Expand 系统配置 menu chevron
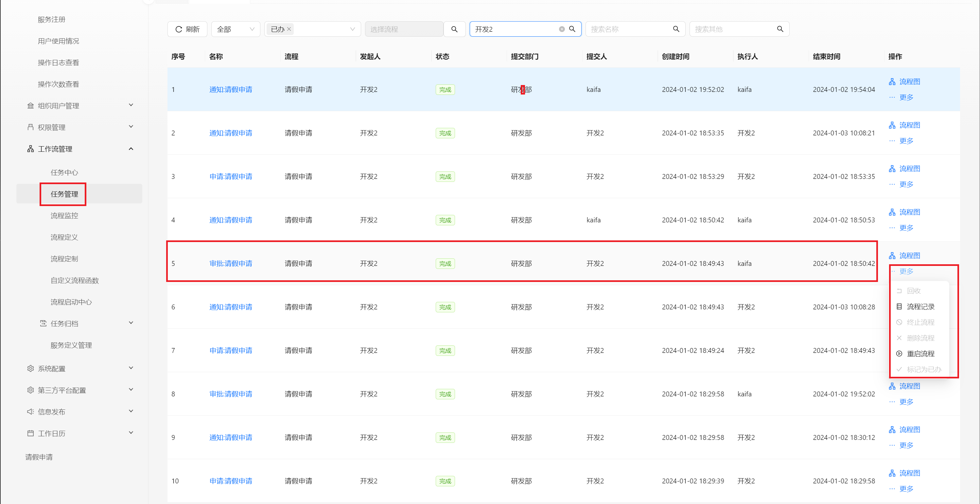 pos(131,368)
